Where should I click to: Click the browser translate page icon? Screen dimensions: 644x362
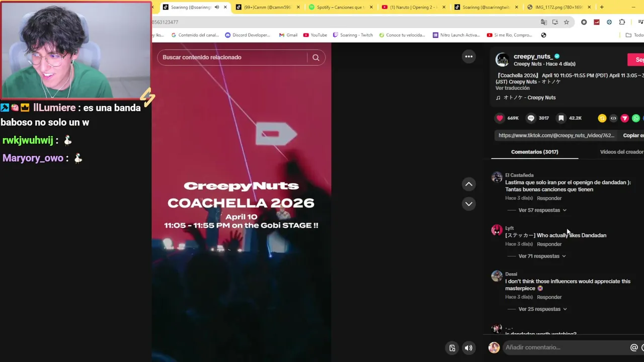tap(544, 22)
